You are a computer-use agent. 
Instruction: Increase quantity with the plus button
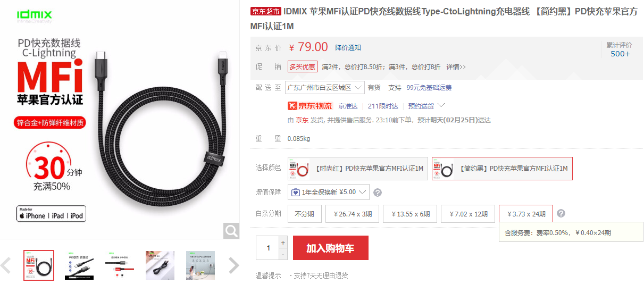tap(283, 242)
